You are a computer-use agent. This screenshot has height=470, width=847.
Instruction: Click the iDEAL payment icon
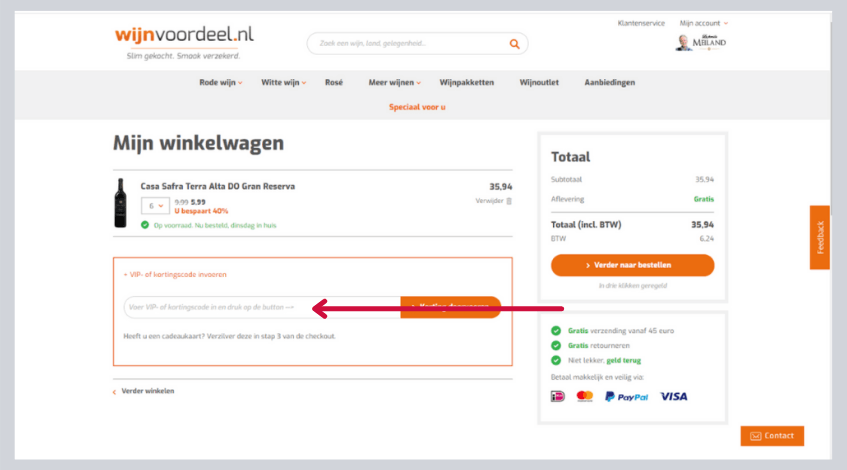tap(557, 397)
